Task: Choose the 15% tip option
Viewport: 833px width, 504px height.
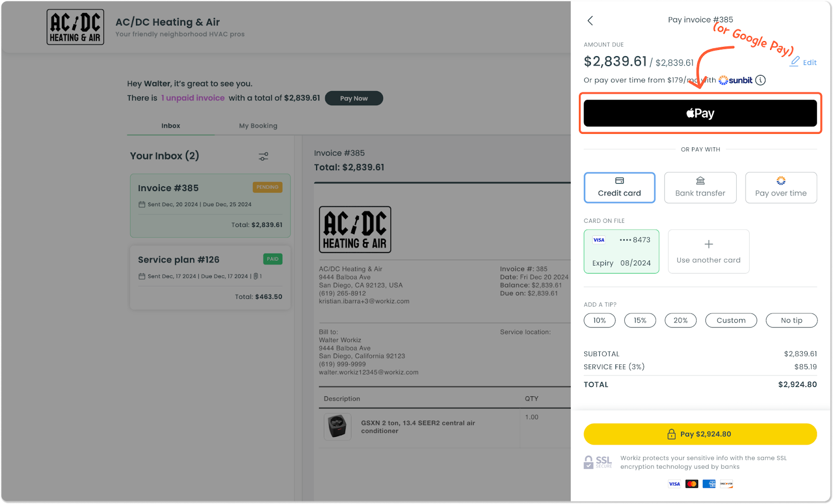Action: click(x=640, y=320)
